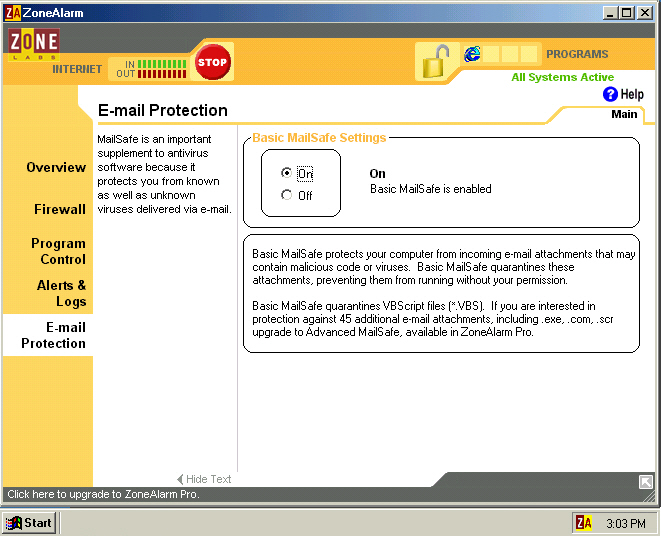Image resolution: width=661 pixels, height=536 pixels.
Task: Click the taskbar clock showing 3:03 PM
Action: [626, 524]
